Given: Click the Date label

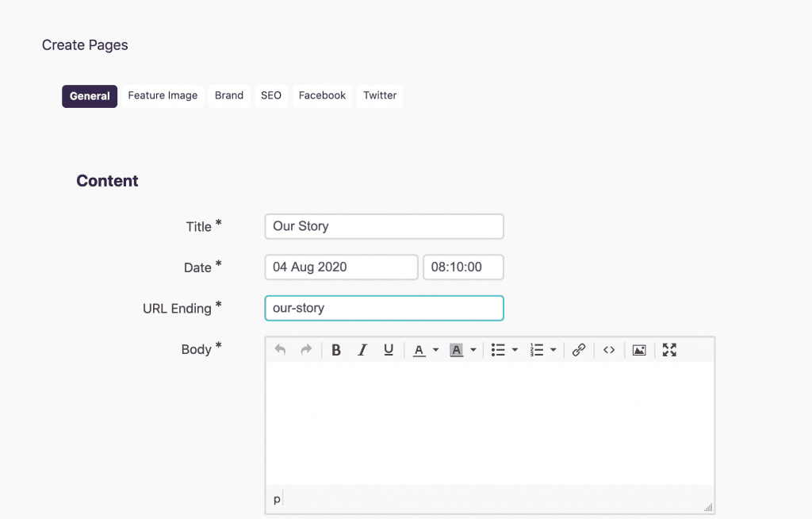Looking at the screenshot, I should [x=197, y=267].
